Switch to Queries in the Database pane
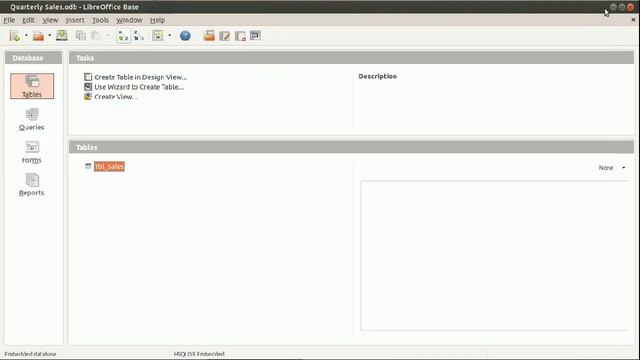640x360 pixels. (x=32, y=119)
